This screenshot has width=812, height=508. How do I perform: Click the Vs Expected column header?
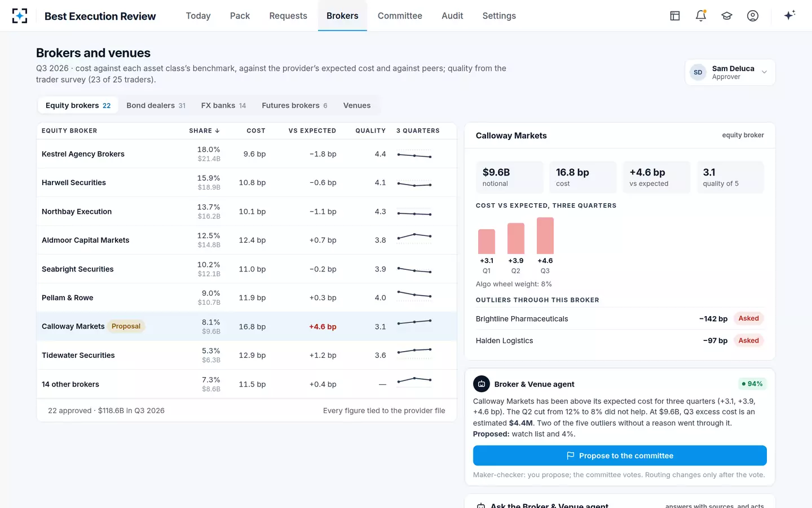[x=312, y=131]
